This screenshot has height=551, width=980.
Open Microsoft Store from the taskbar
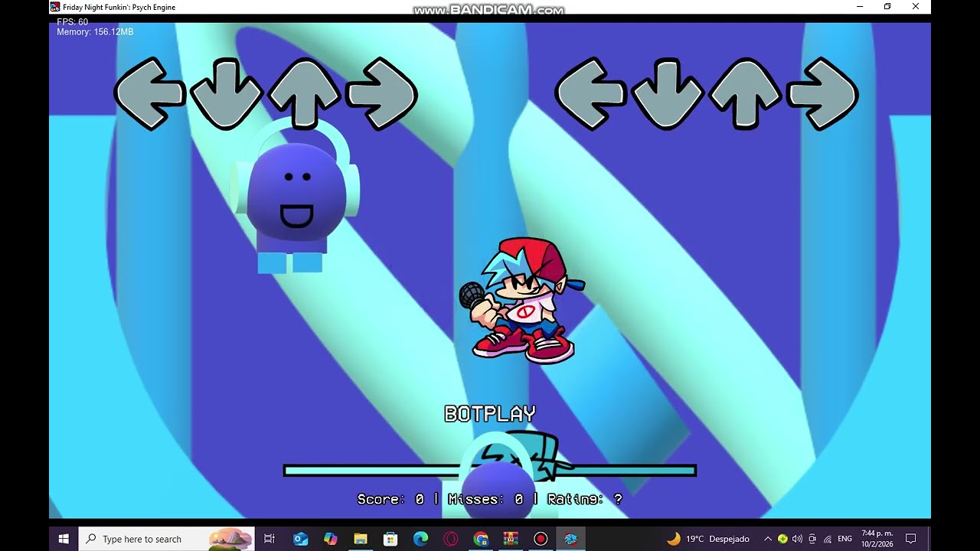pos(390,539)
